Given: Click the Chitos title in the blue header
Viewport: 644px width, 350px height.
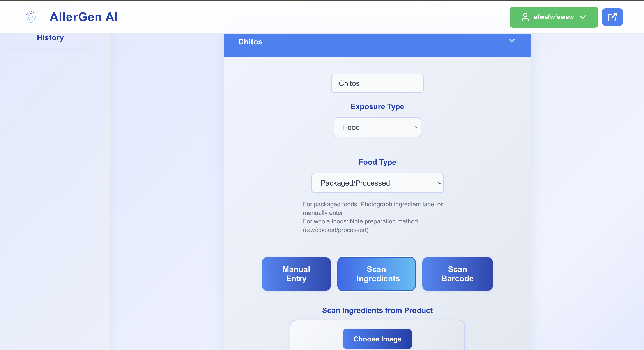Looking at the screenshot, I should click(x=250, y=42).
